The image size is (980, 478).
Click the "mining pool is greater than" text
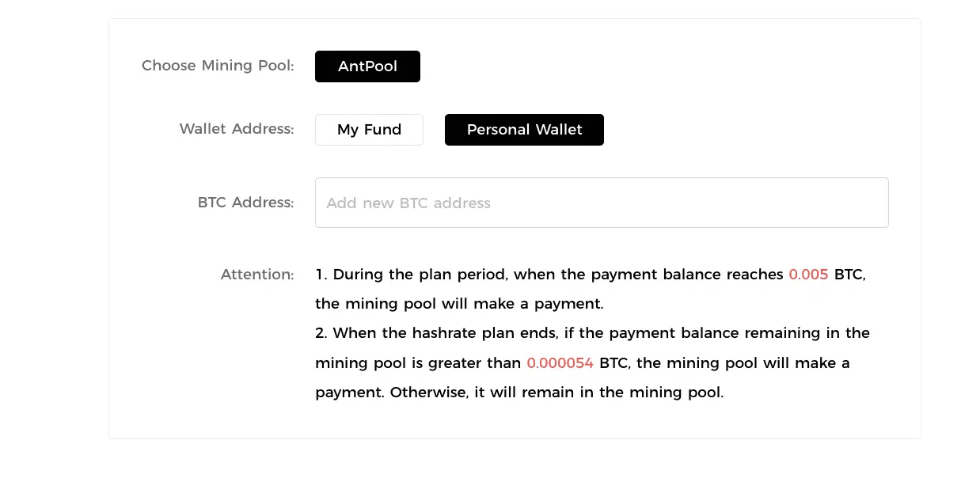click(x=418, y=363)
